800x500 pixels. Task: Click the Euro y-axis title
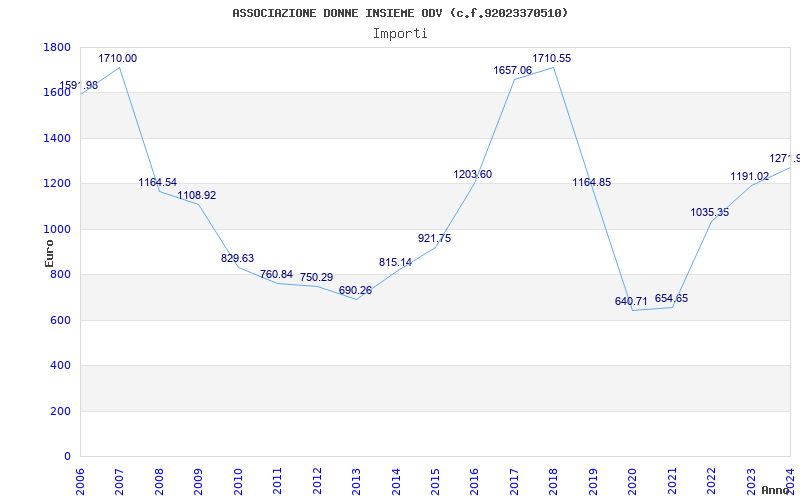click(x=49, y=252)
